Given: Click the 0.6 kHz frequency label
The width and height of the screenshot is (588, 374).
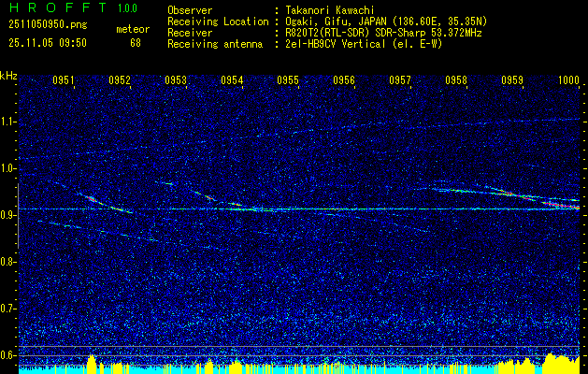Looking at the screenshot, I should click(x=7, y=355).
